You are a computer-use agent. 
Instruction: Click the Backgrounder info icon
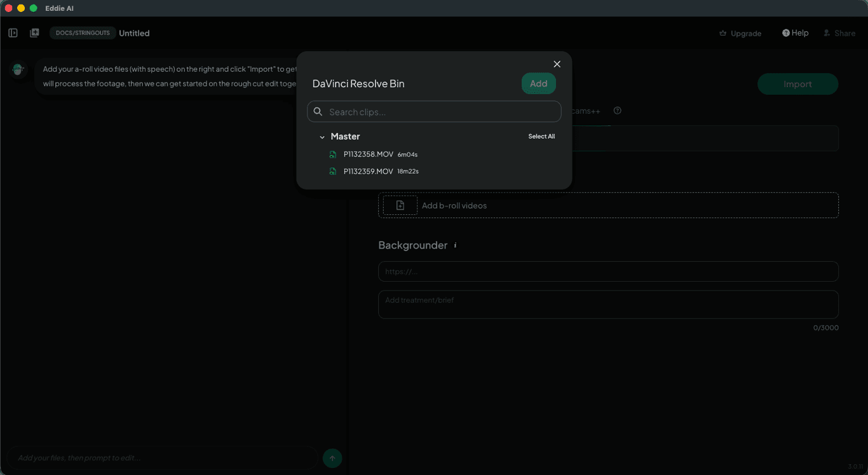click(x=455, y=245)
